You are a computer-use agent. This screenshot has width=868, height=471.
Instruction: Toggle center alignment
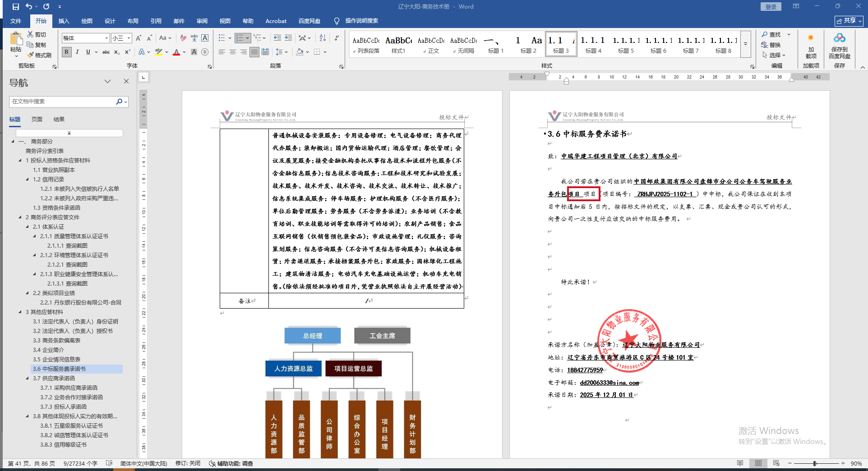tap(233, 52)
